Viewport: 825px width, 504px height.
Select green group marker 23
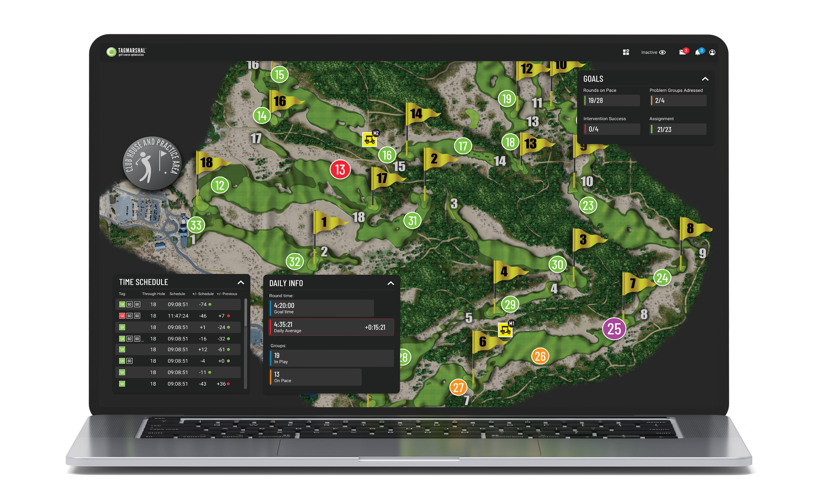588,205
